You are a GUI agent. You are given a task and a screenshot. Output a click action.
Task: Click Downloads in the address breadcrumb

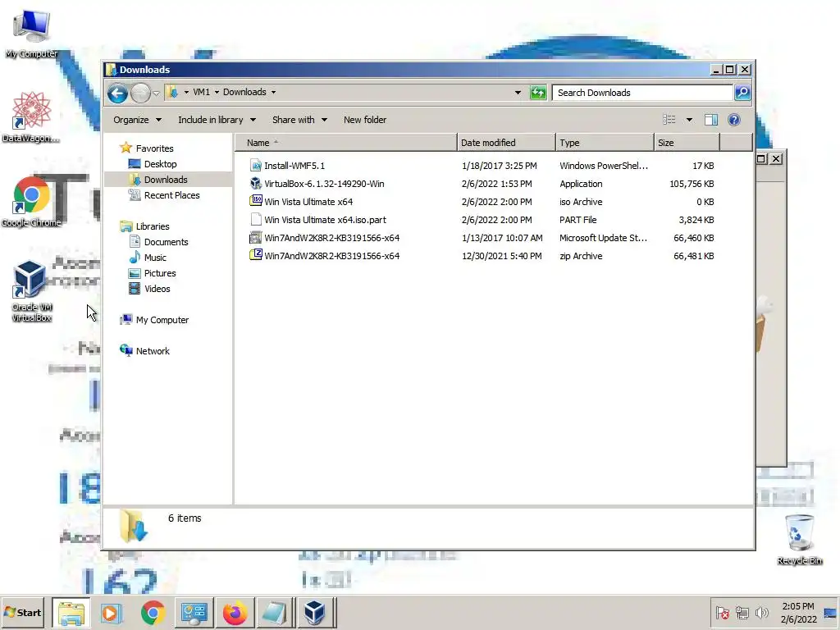tap(244, 92)
